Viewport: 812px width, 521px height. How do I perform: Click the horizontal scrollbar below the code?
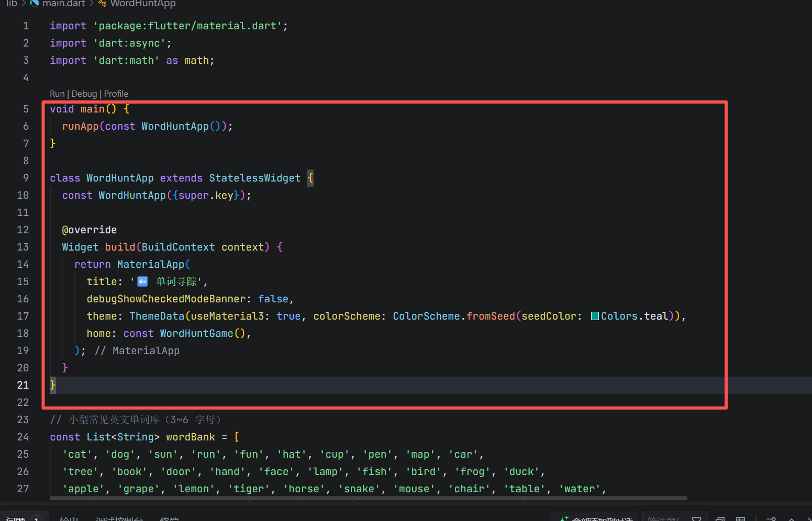369,498
